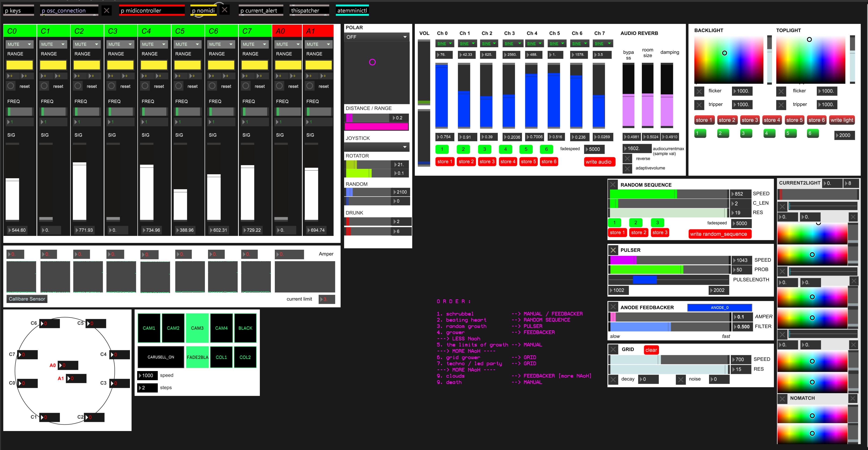The image size is (868, 450).
Task: Click the X toggle next to p osc_connection
Action: 107,11
